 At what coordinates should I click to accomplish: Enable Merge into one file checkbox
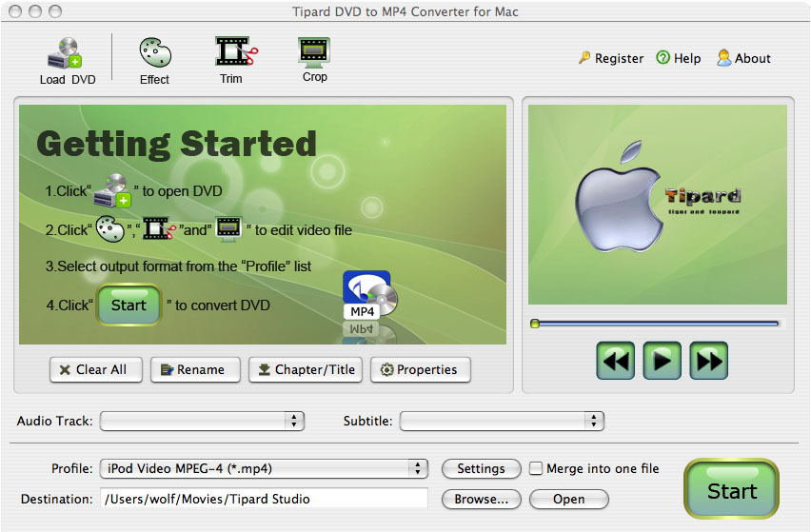point(536,468)
